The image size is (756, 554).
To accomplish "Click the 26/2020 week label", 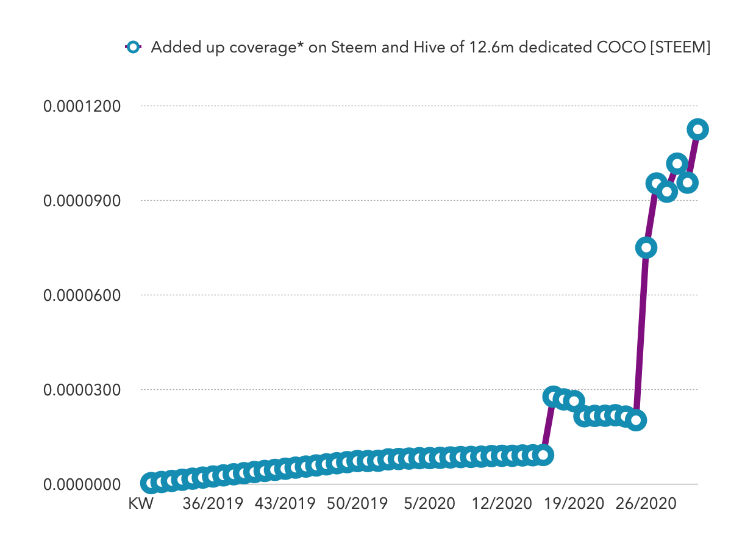I will coord(646,504).
